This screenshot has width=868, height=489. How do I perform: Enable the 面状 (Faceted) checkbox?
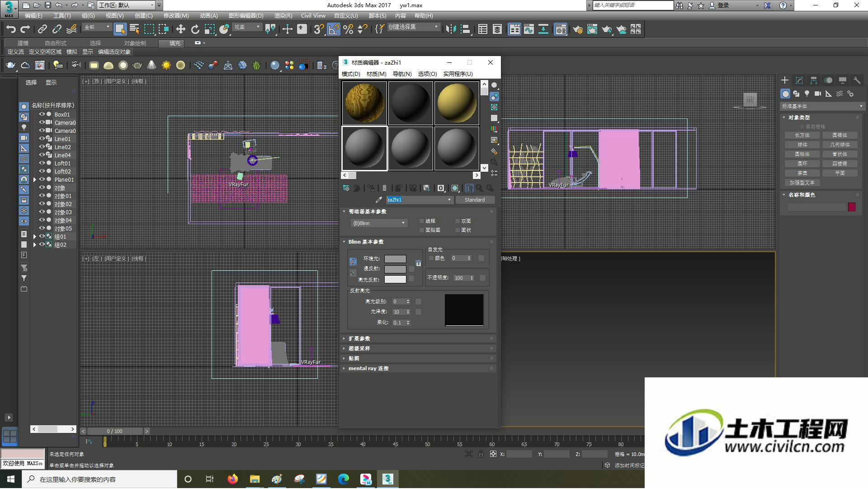point(458,230)
